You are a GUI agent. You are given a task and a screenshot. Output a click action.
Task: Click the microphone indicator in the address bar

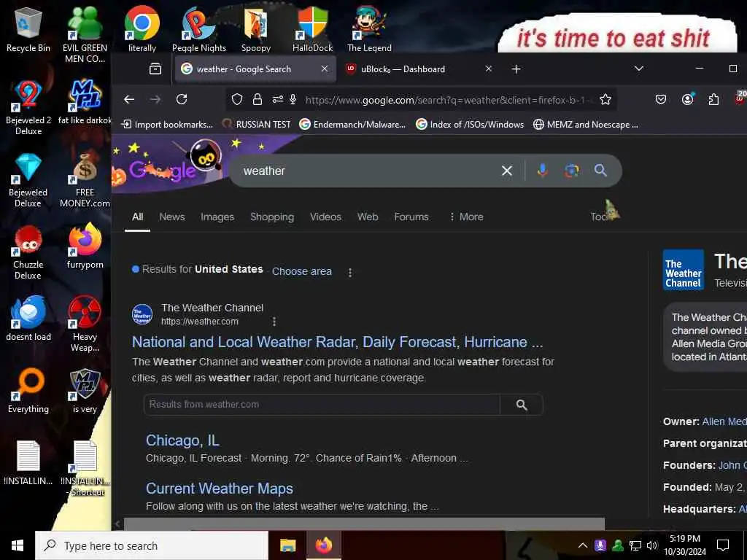[293, 99]
